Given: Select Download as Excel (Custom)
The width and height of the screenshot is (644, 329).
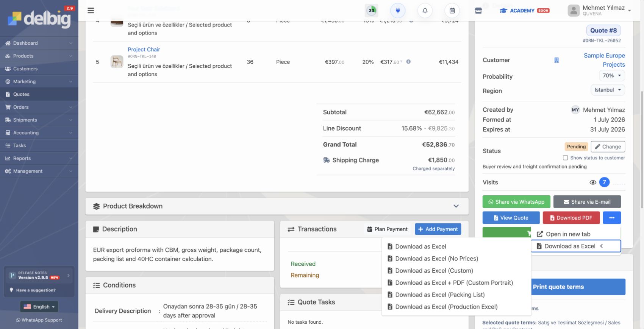Looking at the screenshot, I should (456, 271).
